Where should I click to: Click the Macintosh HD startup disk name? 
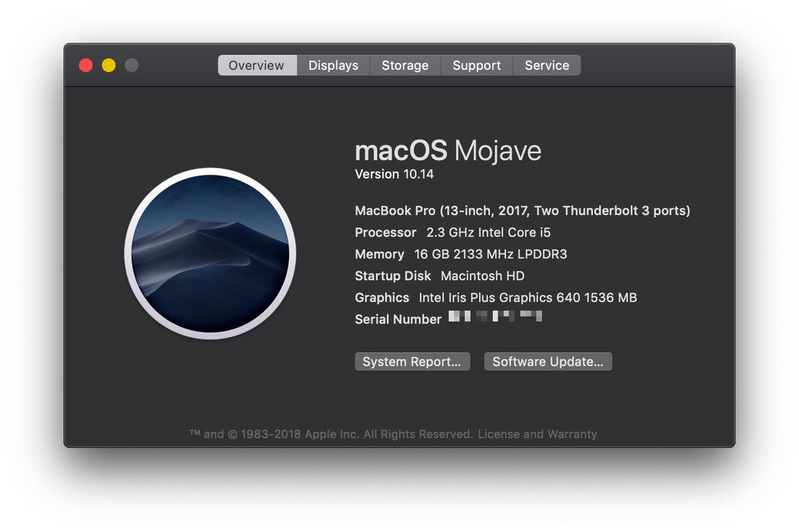click(x=482, y=276)
